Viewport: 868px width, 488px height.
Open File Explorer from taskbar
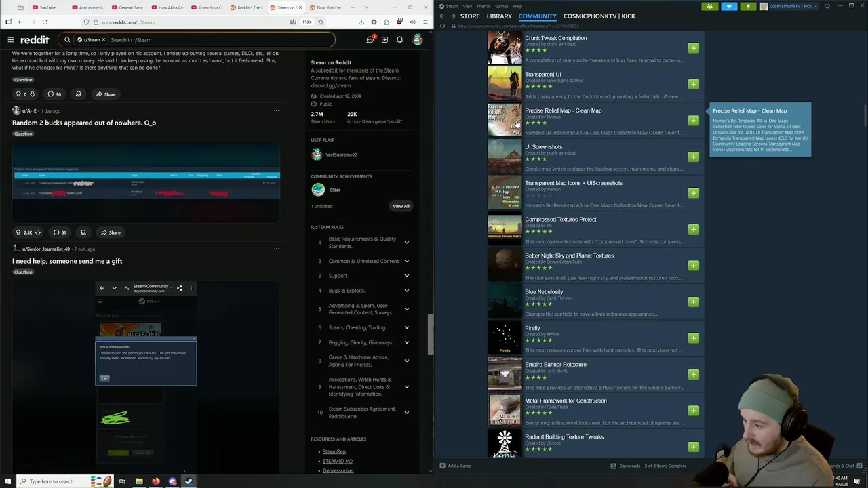pyautogui.click(x=139, y=481)
